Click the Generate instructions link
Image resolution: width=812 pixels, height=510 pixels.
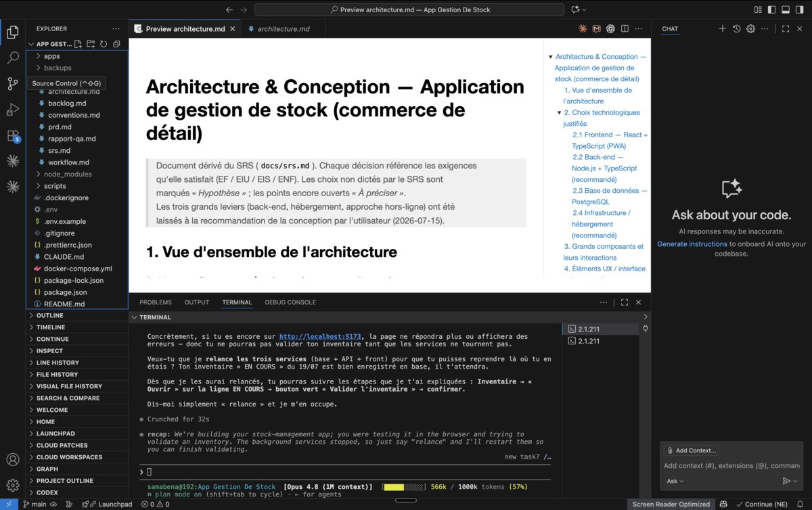click(x=692, y=244)
